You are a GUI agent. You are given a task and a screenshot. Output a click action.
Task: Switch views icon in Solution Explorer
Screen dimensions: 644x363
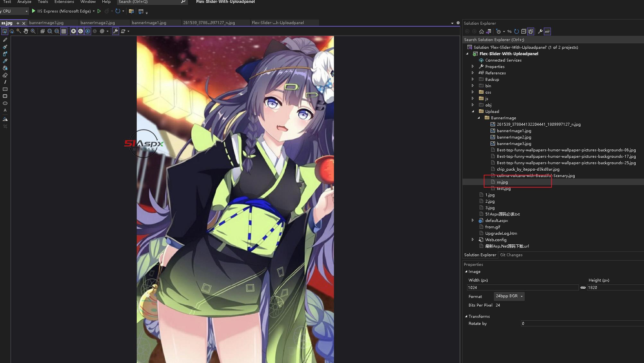click(x=489, y=31)
